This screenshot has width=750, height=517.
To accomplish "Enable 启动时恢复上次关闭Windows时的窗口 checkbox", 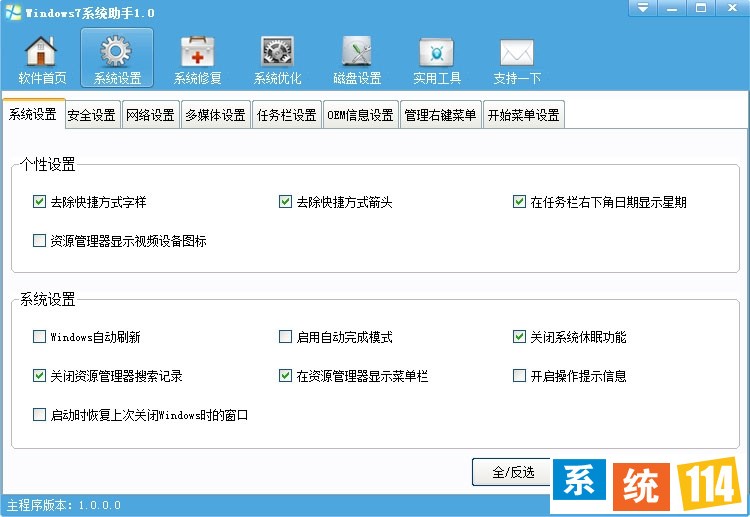I will (39, 414).
